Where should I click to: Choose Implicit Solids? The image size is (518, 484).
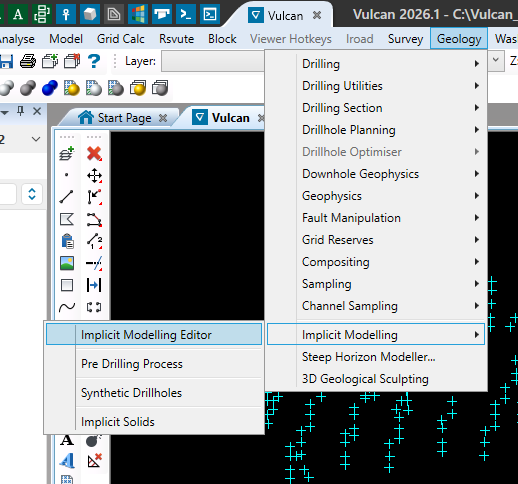tap(154, 422)
